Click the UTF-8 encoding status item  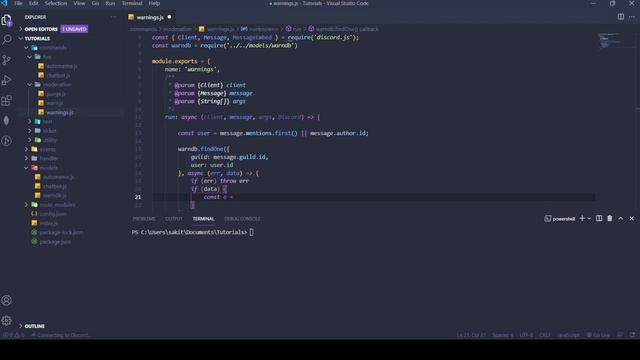tap(526, 335)
